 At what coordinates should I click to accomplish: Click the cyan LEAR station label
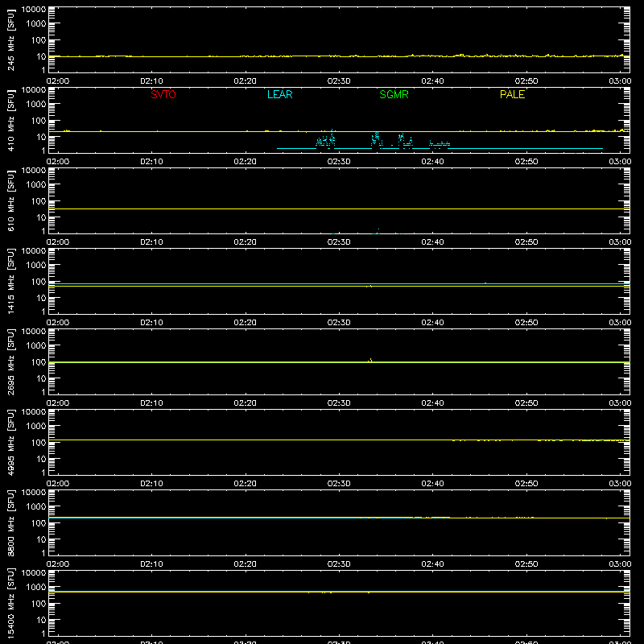click(x=279, y=94)
